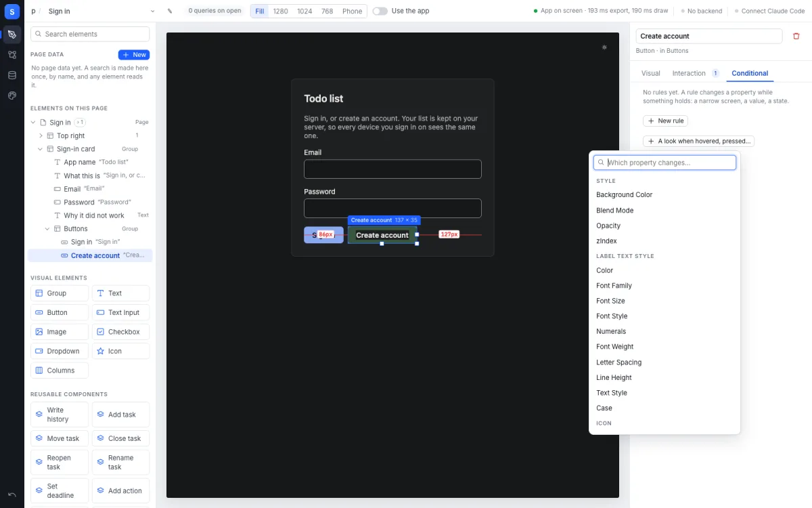
Task: Open the design pen tool in sidebar
Action: (12, 35)
